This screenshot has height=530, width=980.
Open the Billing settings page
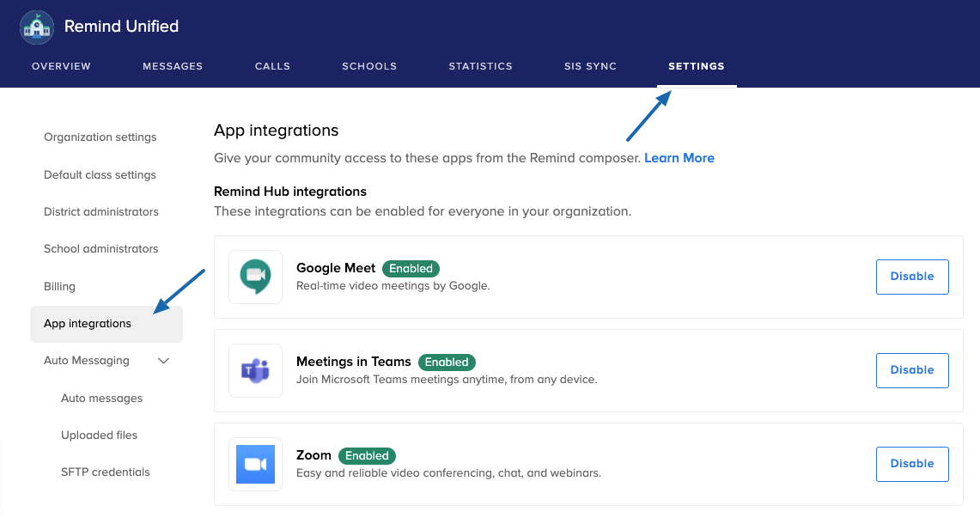click(x=59, y=287)
